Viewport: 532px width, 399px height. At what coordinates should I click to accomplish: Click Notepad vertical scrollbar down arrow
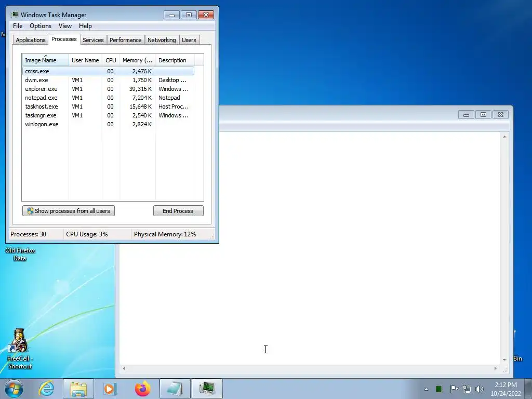point(504,360)
